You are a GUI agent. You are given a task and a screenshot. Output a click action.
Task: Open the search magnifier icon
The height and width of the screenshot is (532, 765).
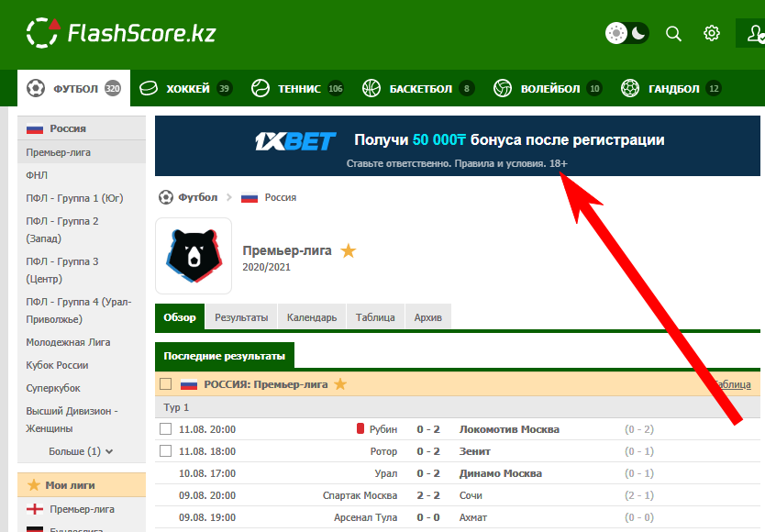tap(673, 33)
